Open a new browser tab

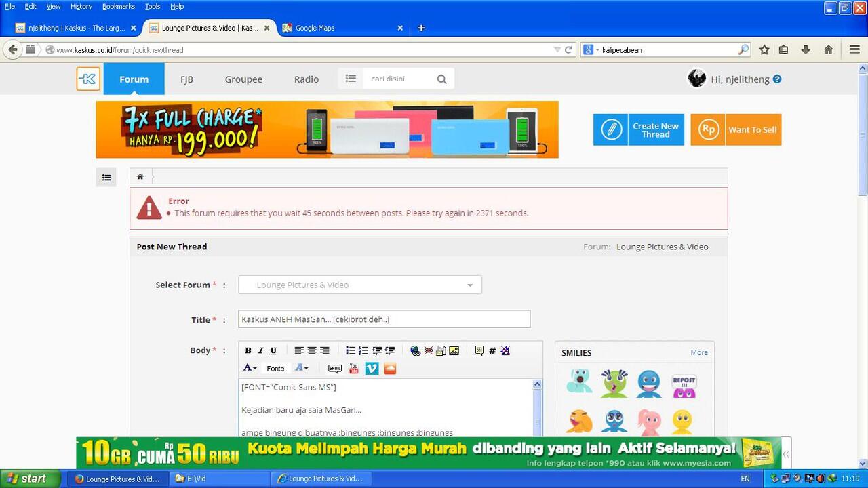pyautogui.click(x=421, y=28)
